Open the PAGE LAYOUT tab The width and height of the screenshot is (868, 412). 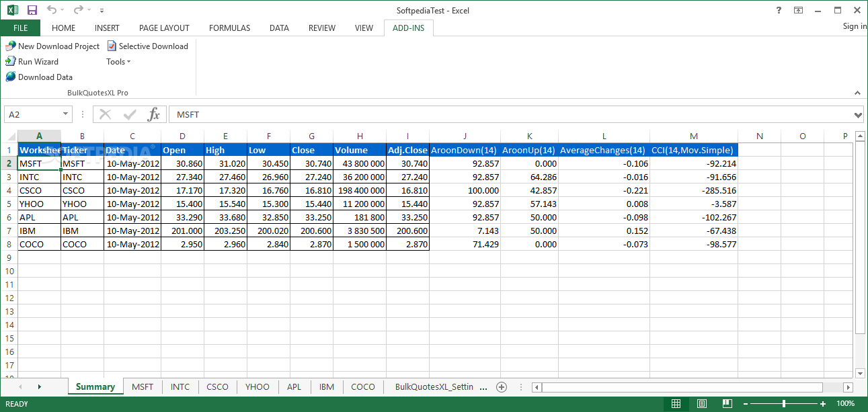(x=164, y=28)
